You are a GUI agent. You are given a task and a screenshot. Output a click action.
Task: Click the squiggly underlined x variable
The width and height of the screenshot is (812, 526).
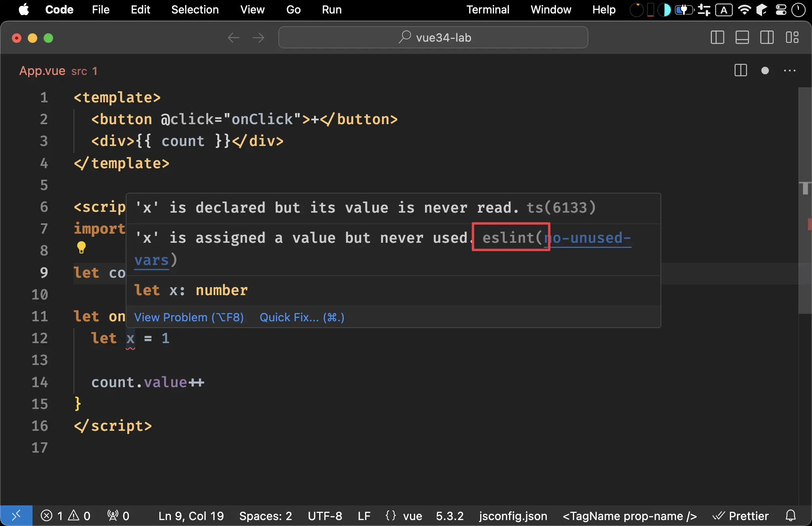click(130, 339)
